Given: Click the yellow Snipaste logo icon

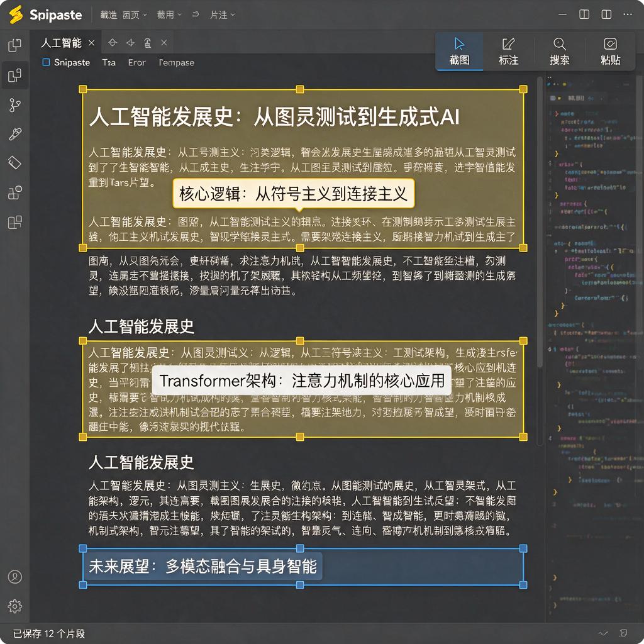Looking at the screenshot, I should (x=16, y=15).
